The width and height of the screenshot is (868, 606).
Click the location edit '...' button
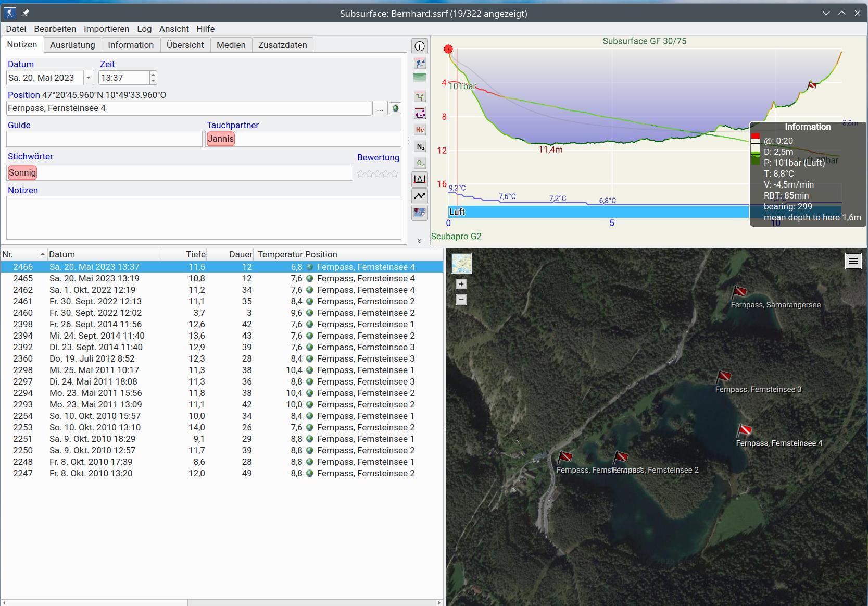coord(380,108)
